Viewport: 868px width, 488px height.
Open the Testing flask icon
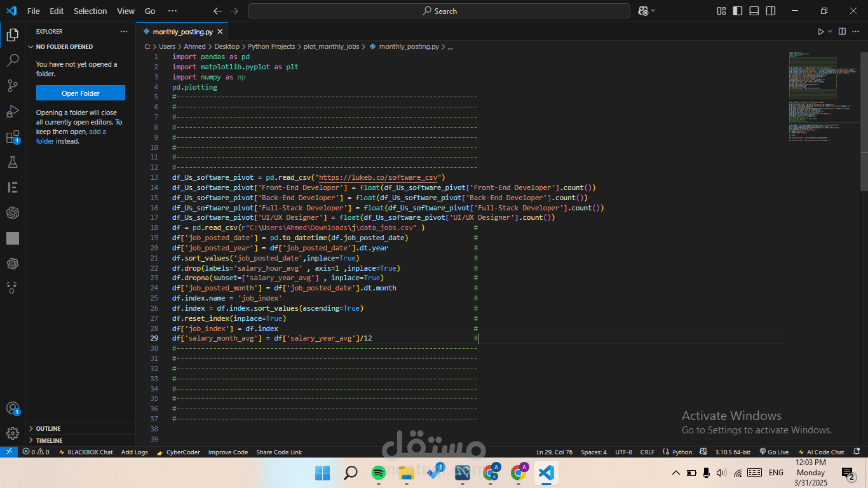click(x=13, y=163)
